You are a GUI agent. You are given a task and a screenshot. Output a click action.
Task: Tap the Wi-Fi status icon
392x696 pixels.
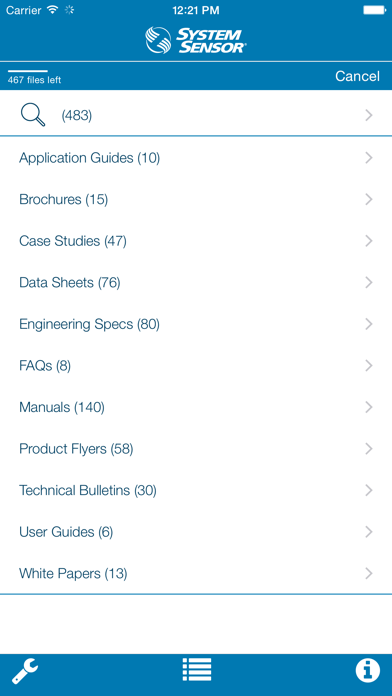coord(53,10)
